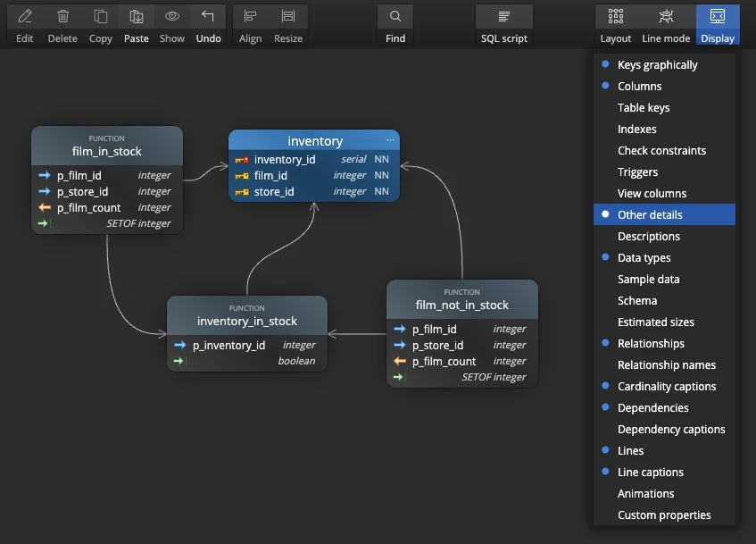
Task: Click p_store_id parameter in film_in_stock
Action: tap(82, 192)
